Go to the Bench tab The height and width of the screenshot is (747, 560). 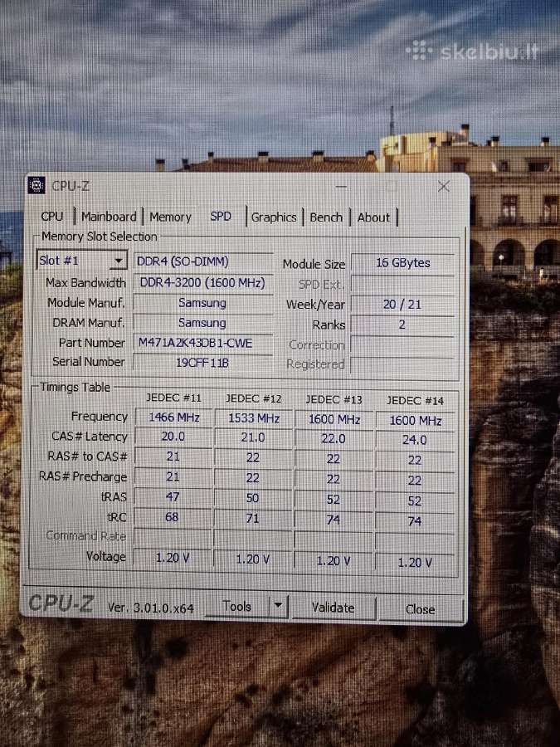[326, 217]
